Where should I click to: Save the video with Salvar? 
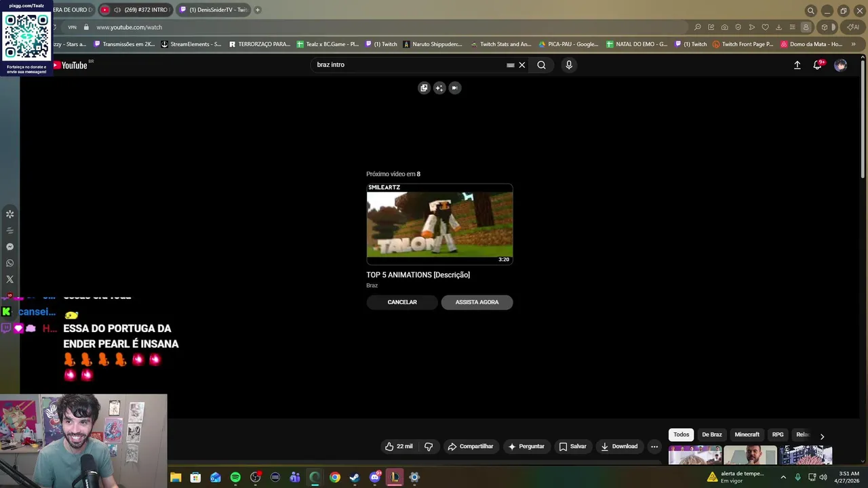point(573,447)
